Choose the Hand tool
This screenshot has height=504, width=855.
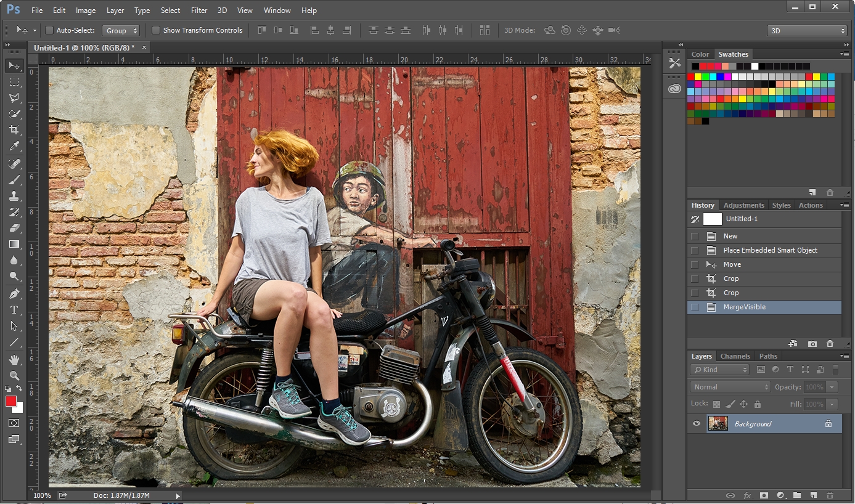click(x=14, y=359)
